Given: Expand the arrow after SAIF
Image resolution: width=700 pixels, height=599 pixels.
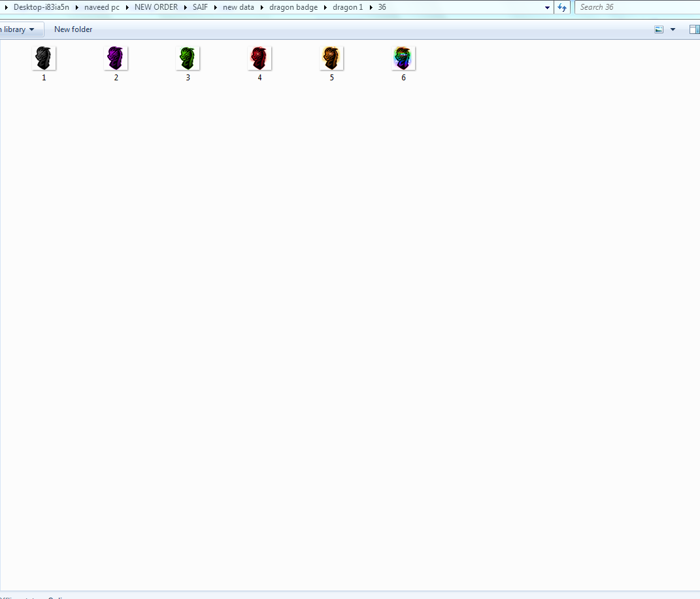Looking at the screenshot, I should (x=216, y=8).
